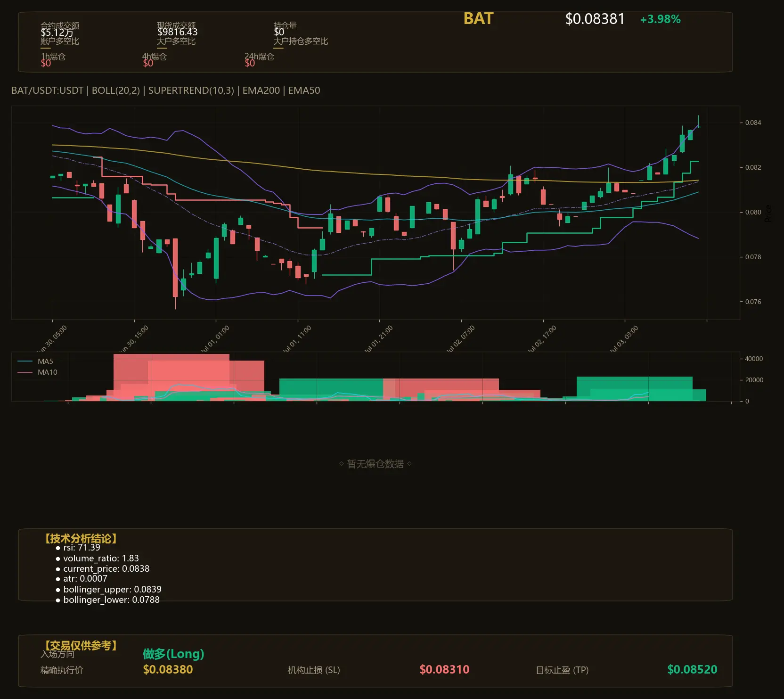Viewport: 784px width, 699px height.
Task: Click the Jul 01, 21:00 time axis label
Action: click(378, 338)
